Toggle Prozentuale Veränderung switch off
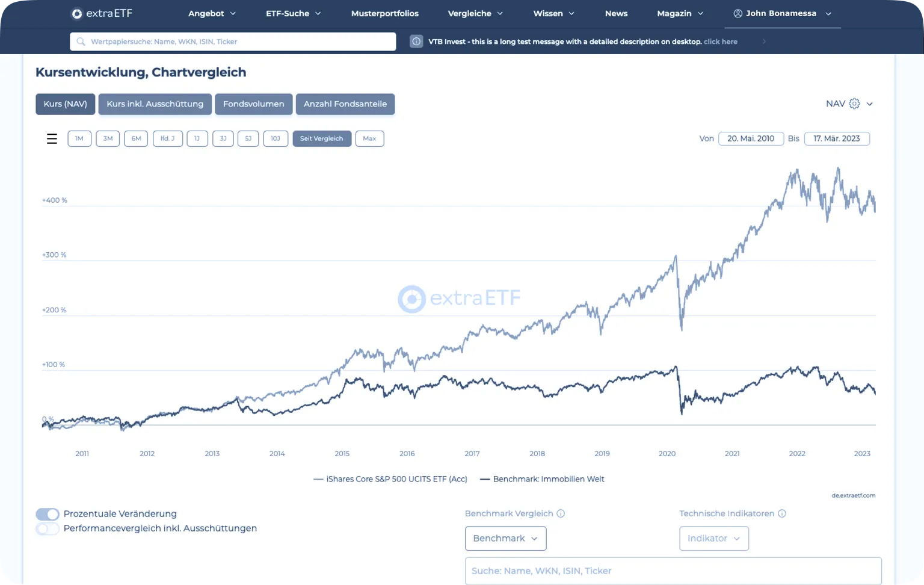This screenshot has height=585, width=924. pos(48,514)
